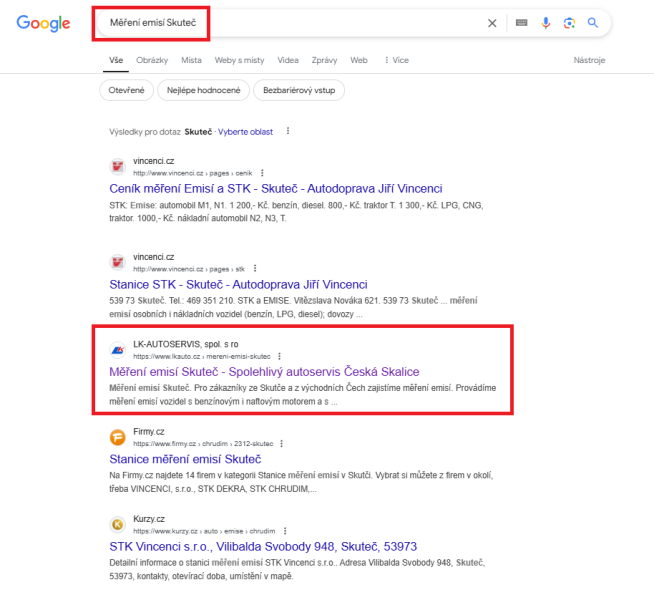
Task: Click the LK-AUTOSERVIS, spol. s ro site name
Action: 186,344
